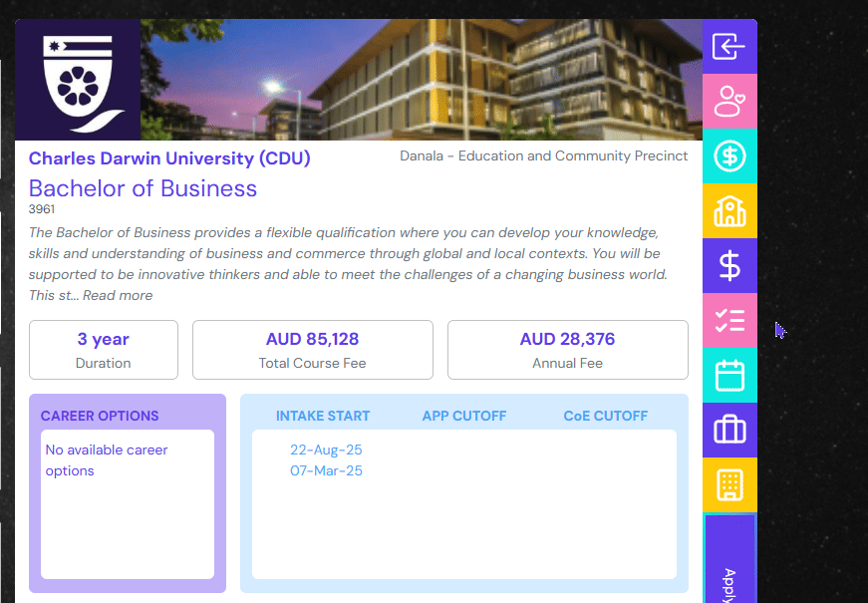Select the circled dollar coin icon

click(729, 156)
